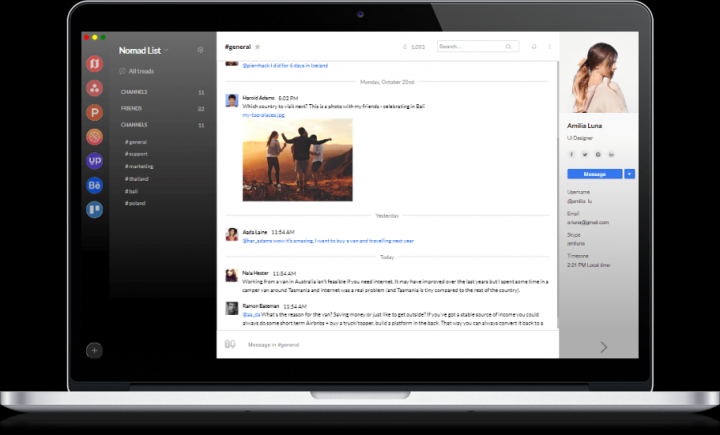Image resolution: width=720 pixels, height=435 pixels.
Task: Click the @aa_da mention in Ramon's message
Action: tap(251, 315)
